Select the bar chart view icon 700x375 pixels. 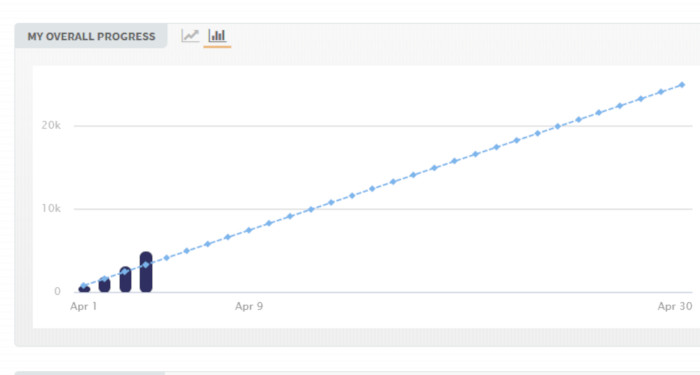[x=217, y=36]
